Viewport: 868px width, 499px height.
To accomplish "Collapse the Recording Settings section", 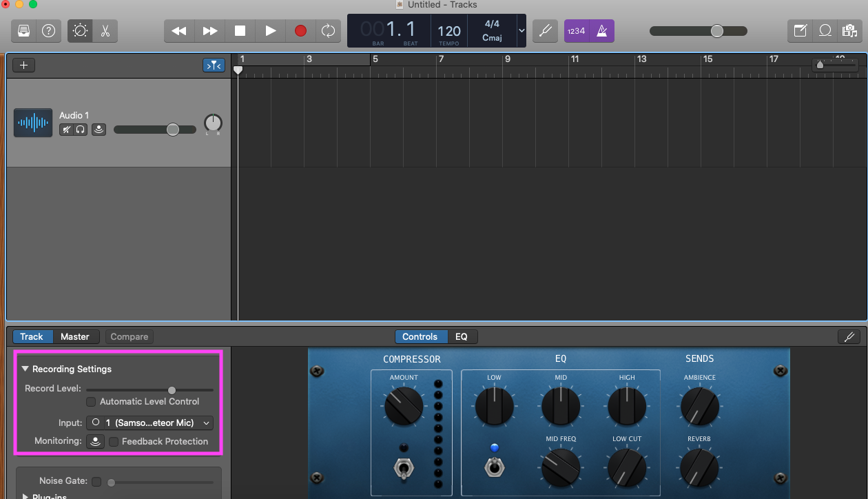I will (25, 369).
